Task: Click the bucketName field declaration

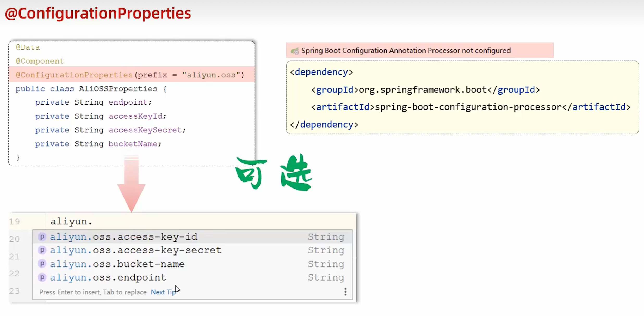Action: coord(98,144)
